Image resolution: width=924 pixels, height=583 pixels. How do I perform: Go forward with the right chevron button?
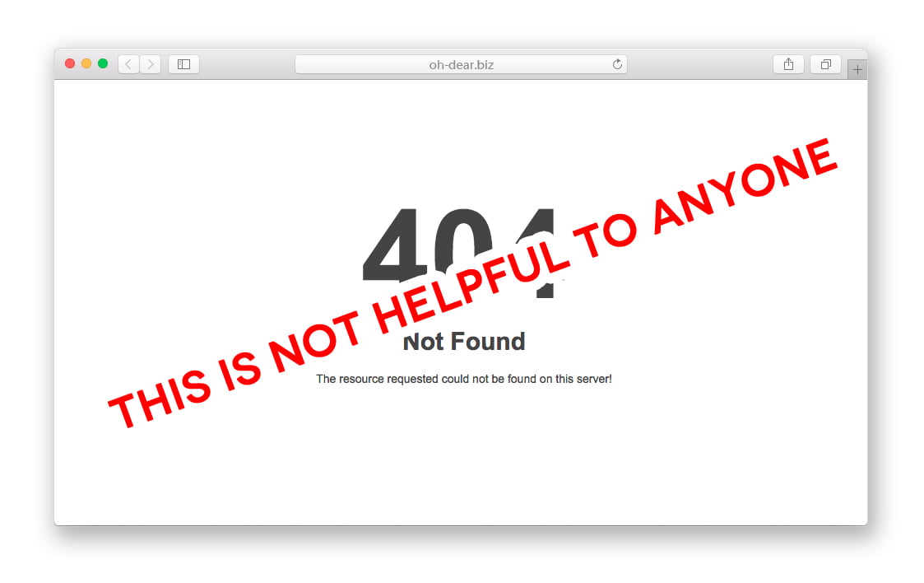[x=151, y=64]
